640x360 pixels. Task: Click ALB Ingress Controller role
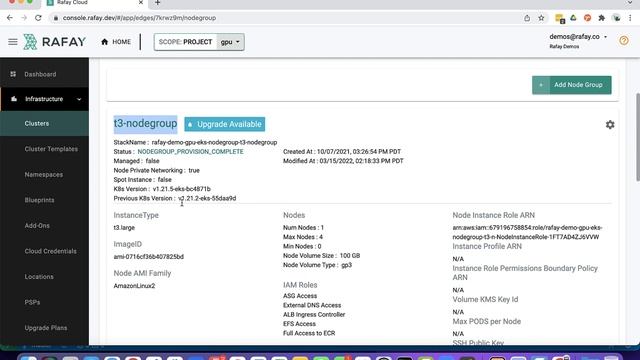click(x=314, y=315)
